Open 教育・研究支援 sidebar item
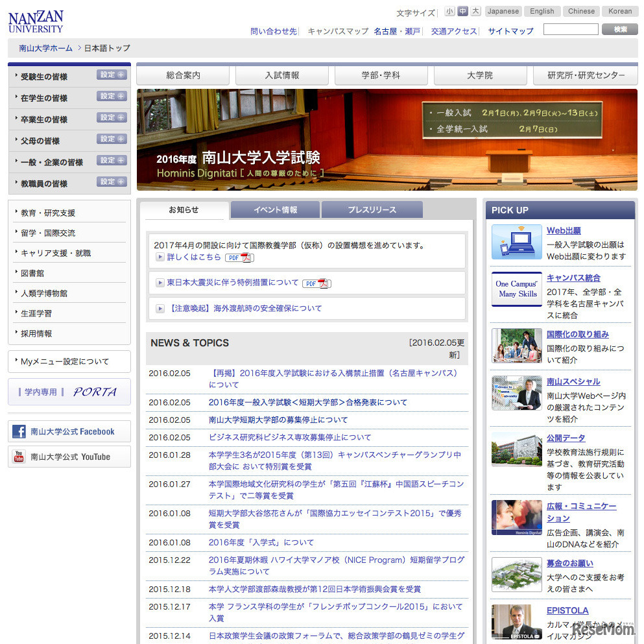Image resolution: width=644 pixels, height=644 pixels. tap(48, 213)
